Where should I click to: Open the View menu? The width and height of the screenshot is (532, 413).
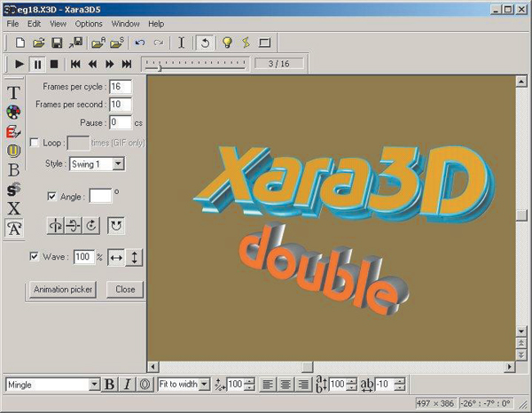[x=58, y=24]
